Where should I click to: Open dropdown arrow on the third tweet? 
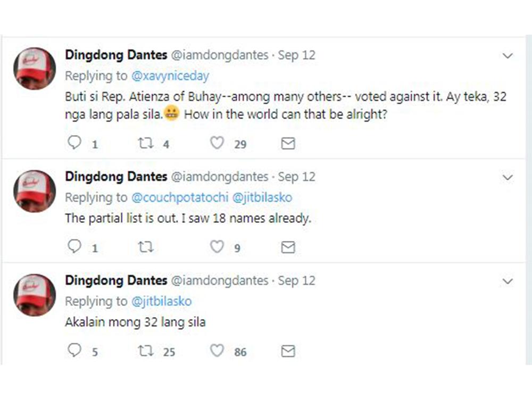click(508, 281)
